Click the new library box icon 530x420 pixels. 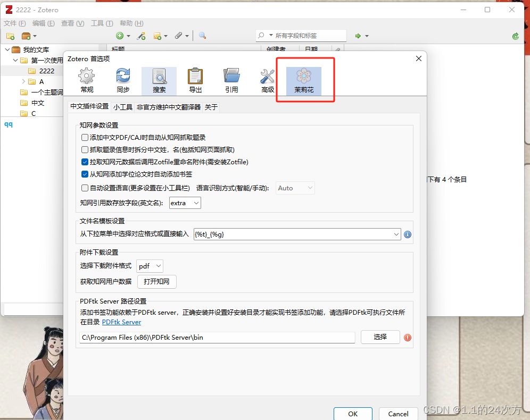click(x=26, y=36)
